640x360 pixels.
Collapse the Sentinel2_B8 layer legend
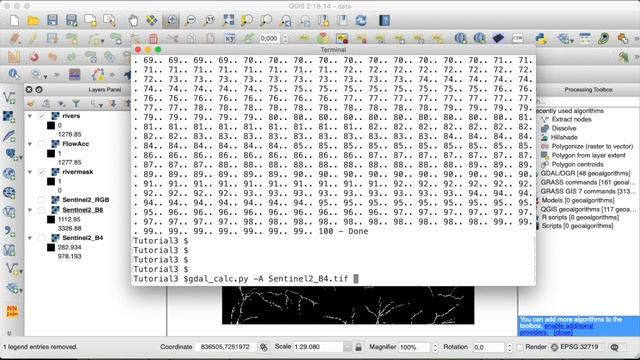[x=30, y=210]
